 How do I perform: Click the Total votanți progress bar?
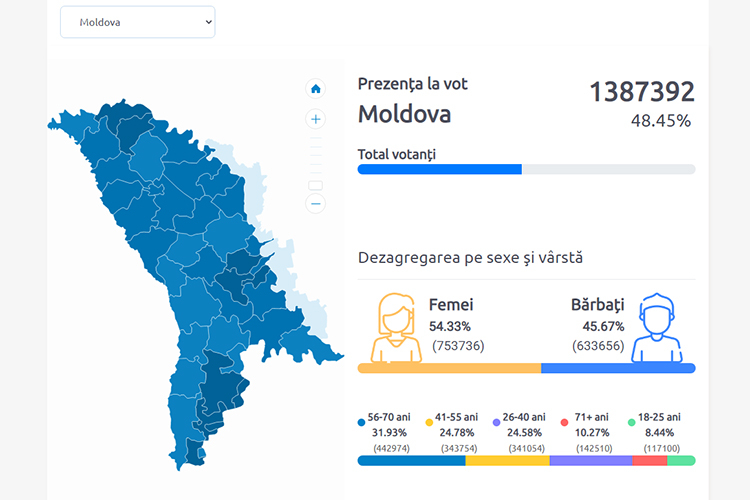526,170
